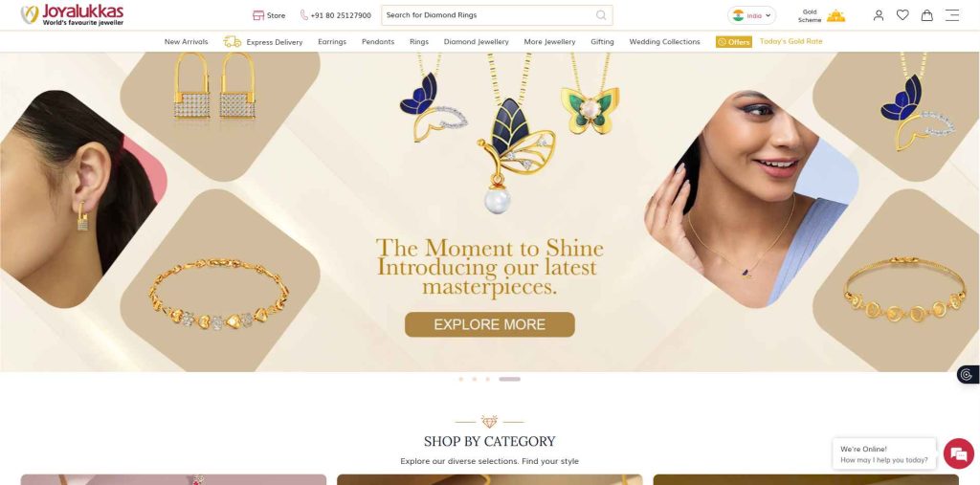Expand the India country dropdown
The width and height of the screenshot is (980, 485).
[x=751, y=15]
